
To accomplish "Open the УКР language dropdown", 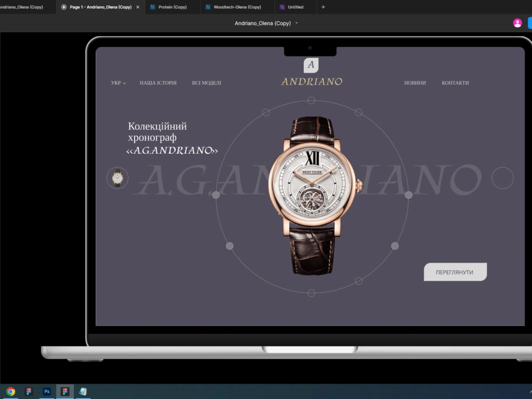I will click(119, 83).
